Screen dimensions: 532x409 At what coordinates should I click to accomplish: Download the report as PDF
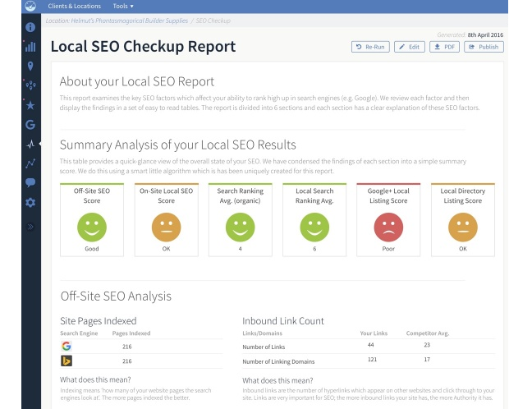(x=444, y=47)
